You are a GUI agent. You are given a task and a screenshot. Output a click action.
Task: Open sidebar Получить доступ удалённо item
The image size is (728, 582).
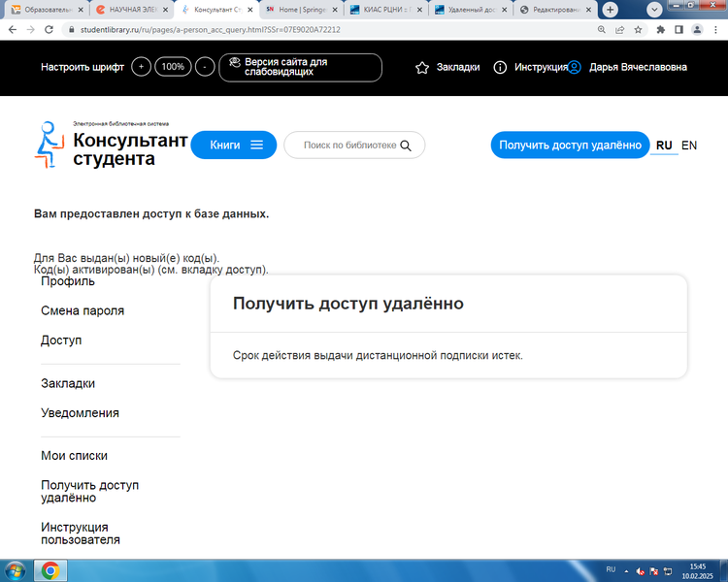click(x=89, y=492)
